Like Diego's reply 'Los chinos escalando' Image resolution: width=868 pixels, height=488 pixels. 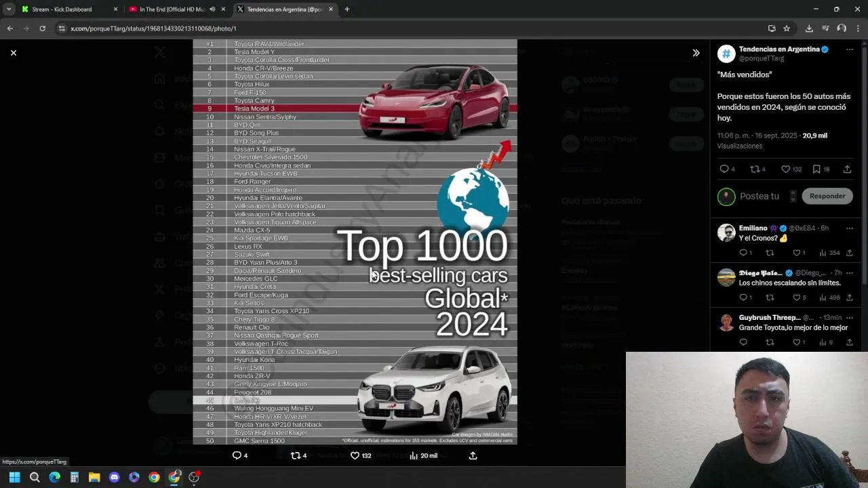pos(796,298)
